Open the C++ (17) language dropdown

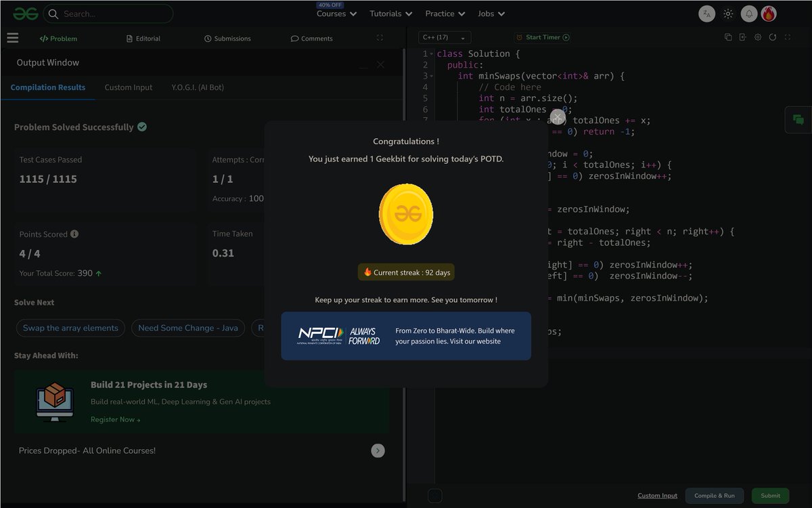coord(445,37)
